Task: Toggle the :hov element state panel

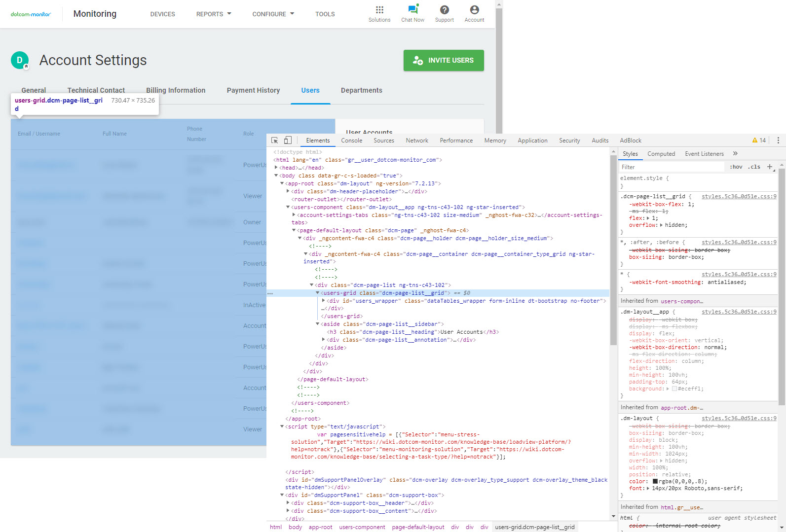Action: [x=736, y=167]
